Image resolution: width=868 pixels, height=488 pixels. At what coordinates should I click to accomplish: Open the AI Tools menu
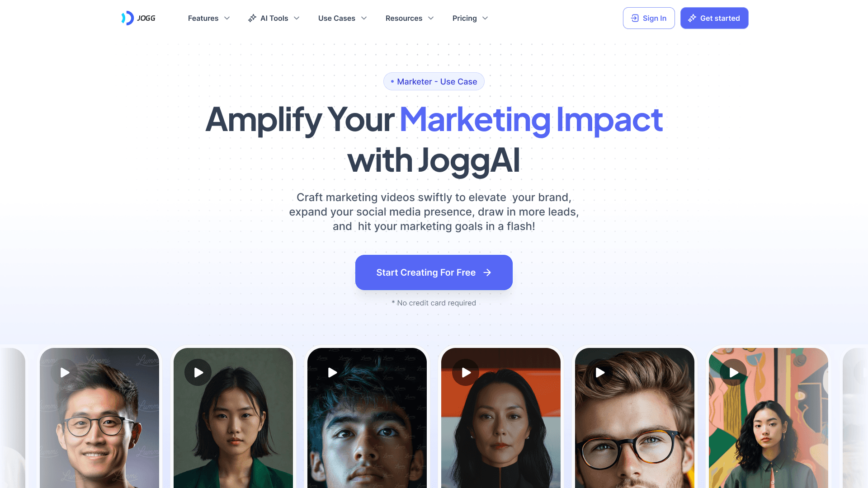(x=274, y=18)
